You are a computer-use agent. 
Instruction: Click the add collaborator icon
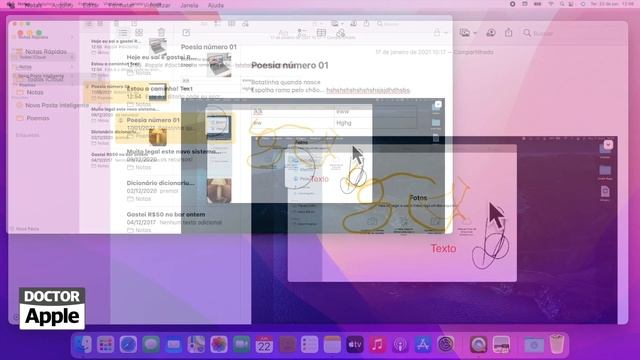click(x=491, y=33)
